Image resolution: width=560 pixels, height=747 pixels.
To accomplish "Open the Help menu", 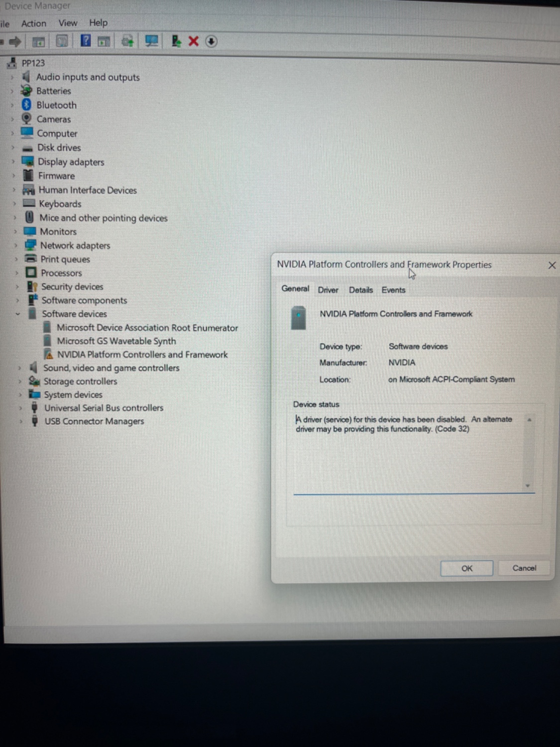I will [x=98, y=23].
